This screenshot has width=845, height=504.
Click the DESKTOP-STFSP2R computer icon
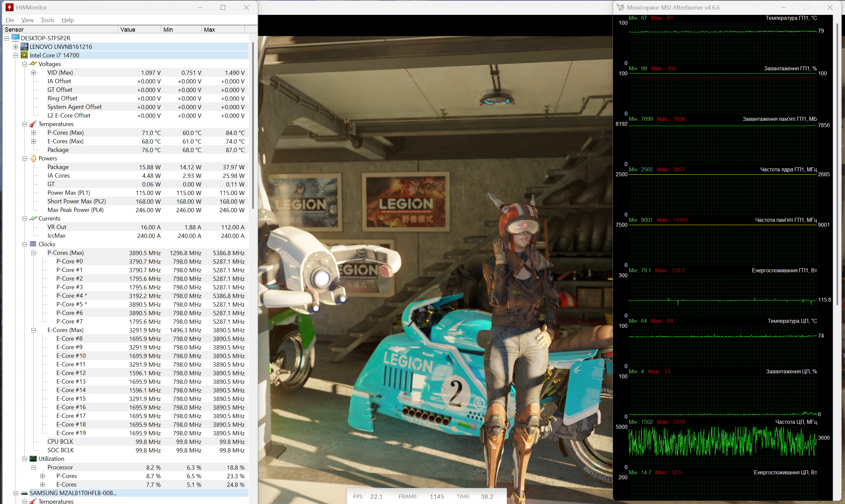[16, 38]
